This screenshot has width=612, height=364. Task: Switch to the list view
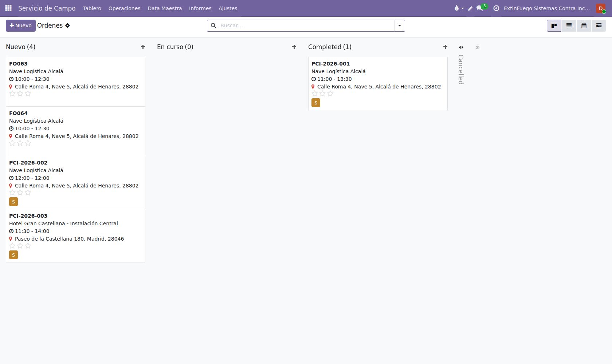click(569, 25)
